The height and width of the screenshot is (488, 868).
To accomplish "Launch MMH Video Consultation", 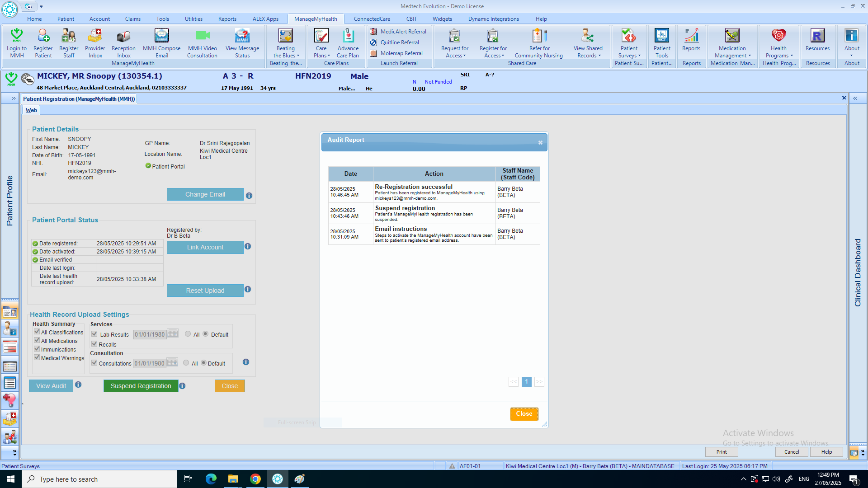I will pos(202,36).
